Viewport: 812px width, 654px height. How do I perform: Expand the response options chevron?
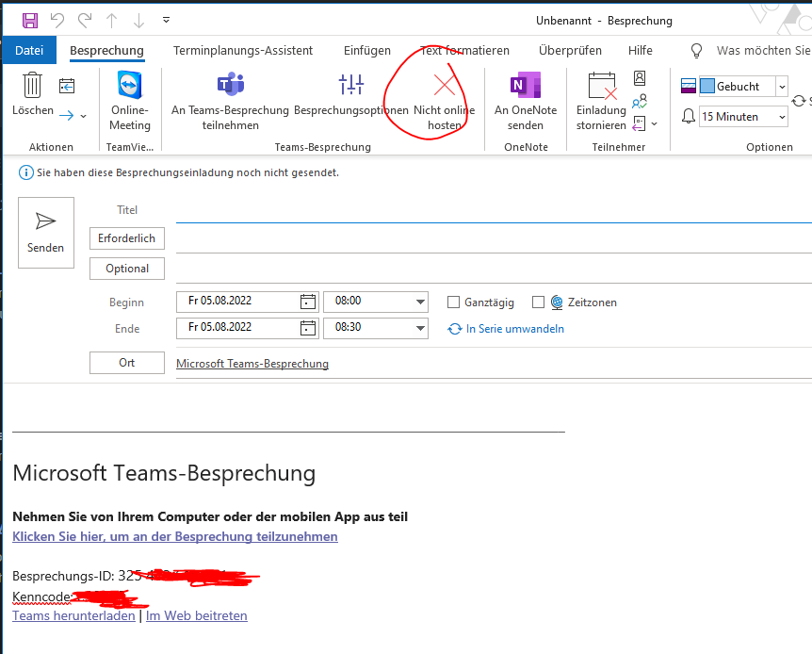click(x=655, y=123)
